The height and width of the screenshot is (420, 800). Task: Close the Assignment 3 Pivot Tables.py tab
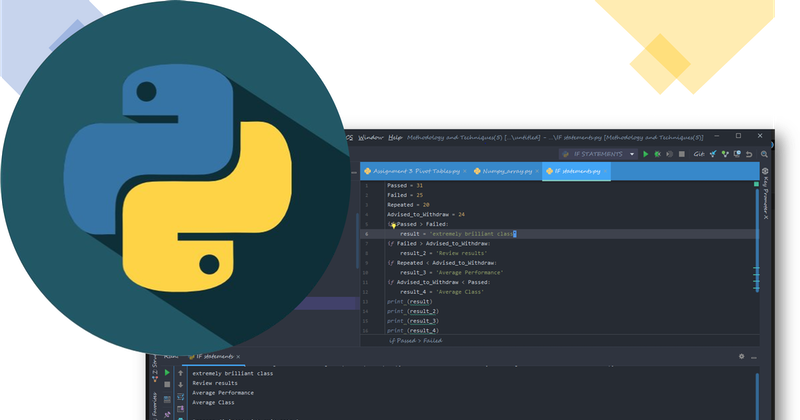pyautogui.click(x=465, y=171)
